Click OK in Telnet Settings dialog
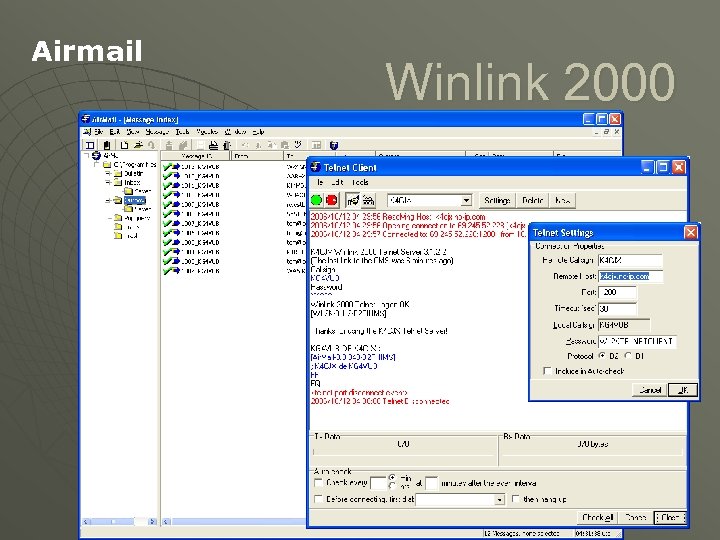The width and height of the screenshot is (720, 540). pyautogui.click(x=683, y=390)
